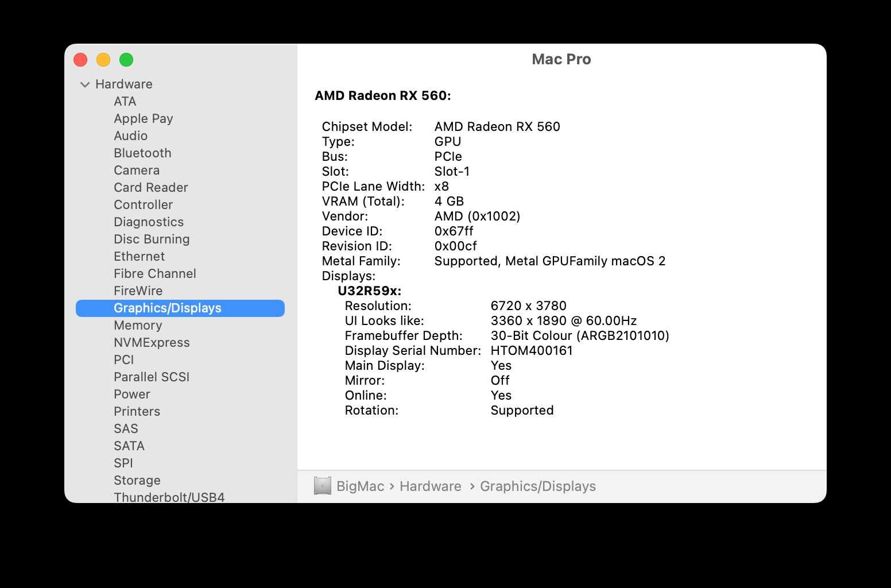
Task: Select Parallel SCSI in the sidebar
Action: click(x=152, y=377)
